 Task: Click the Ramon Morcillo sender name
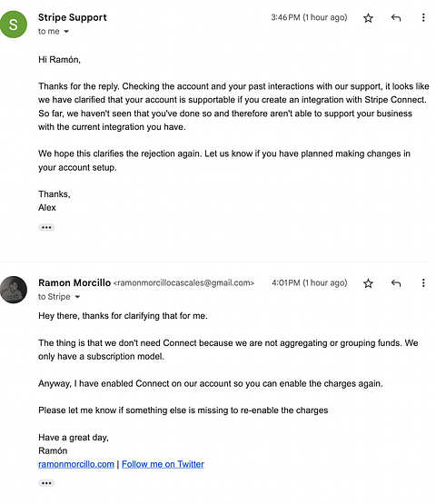pyautogui.click(x=74, y=282)
